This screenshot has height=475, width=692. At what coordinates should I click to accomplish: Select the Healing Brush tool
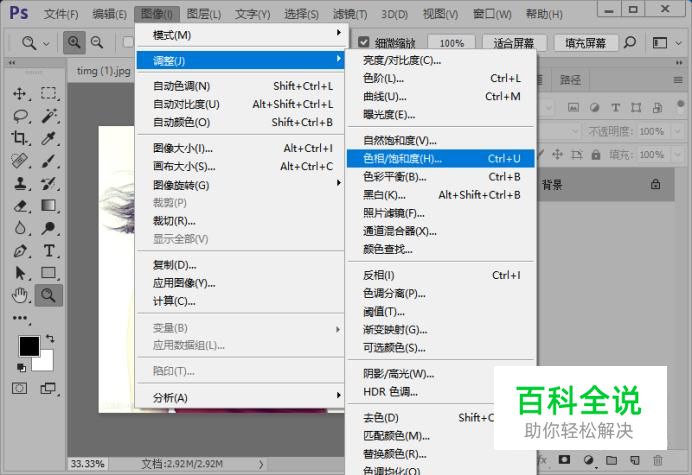pyautogui.click(x=20, y=161)
